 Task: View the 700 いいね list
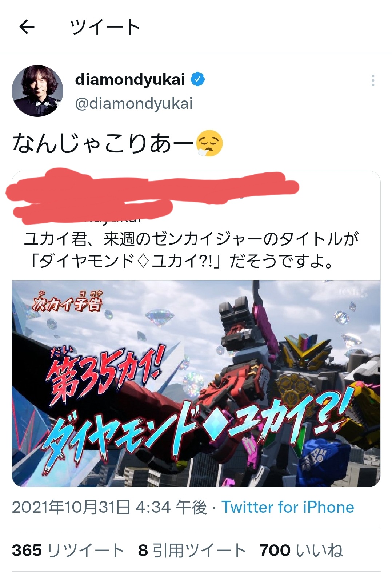pos(301,550)
